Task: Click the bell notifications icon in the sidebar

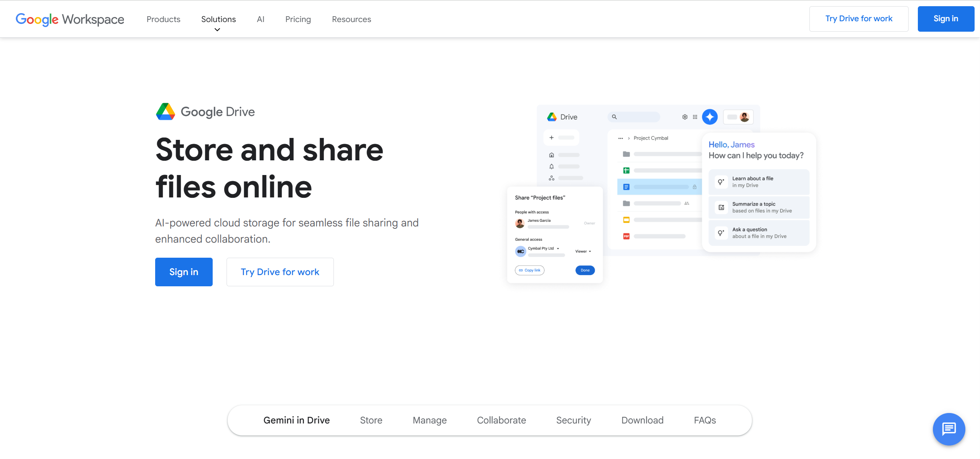Action: [x=552, y=167]
